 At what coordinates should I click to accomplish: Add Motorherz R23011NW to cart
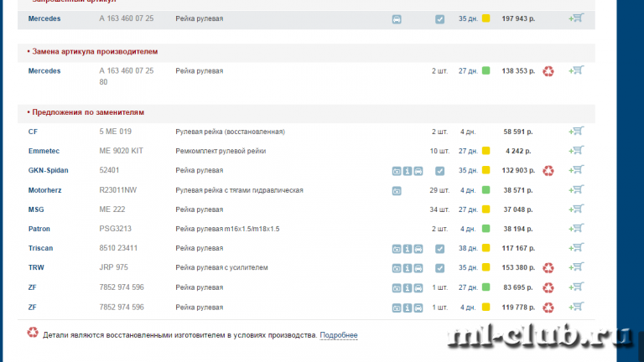click(576, 189)
